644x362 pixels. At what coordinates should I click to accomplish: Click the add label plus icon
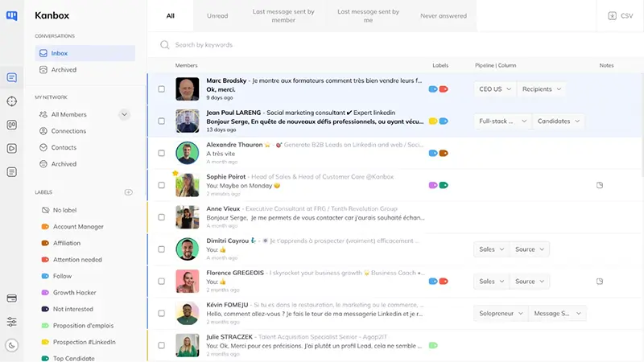coord(128,192)
